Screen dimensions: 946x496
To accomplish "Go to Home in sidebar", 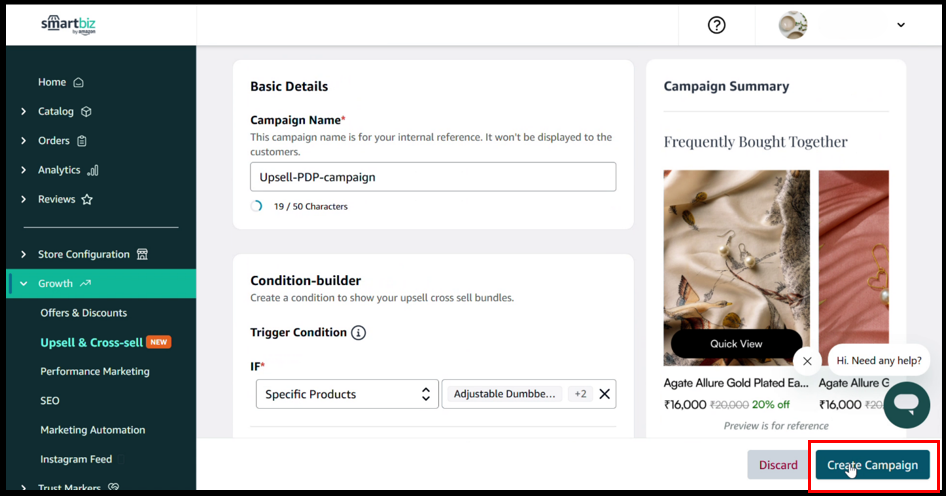I will [x=52, y=82].
